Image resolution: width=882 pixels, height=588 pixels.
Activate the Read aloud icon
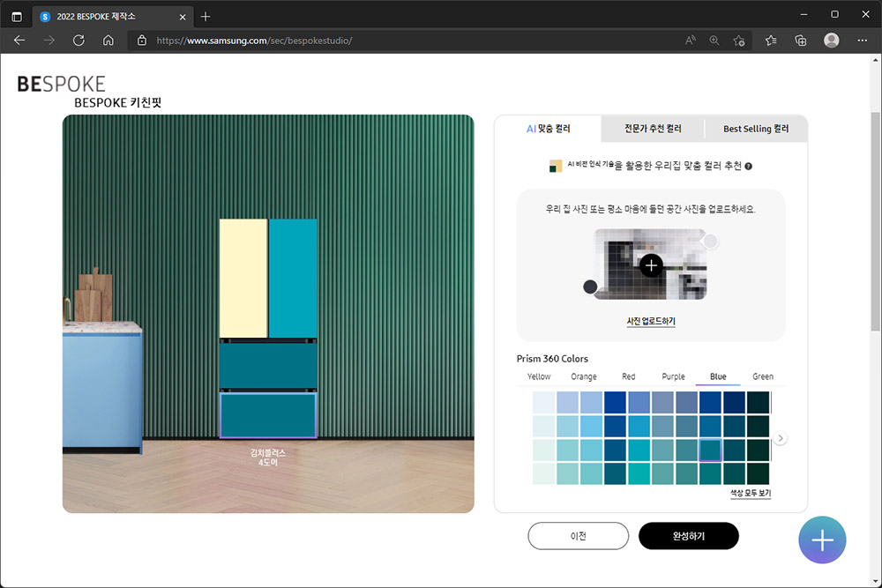click(x=691, y=41)
